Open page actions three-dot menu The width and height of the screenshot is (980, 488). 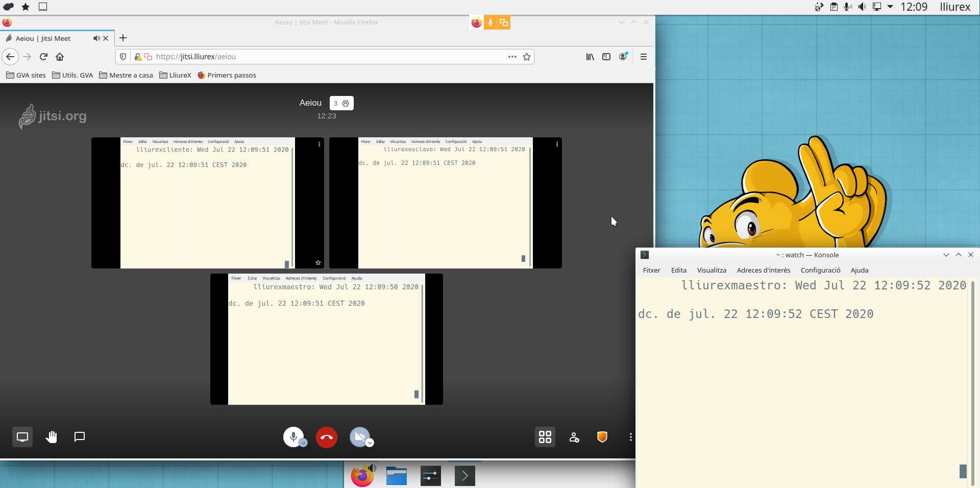(512, 57)
